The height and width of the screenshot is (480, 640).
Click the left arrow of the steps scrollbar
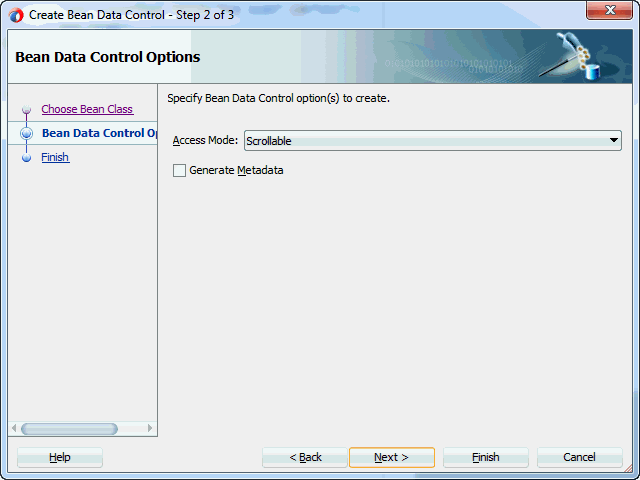pyautogui.click(x=14, y=428)
